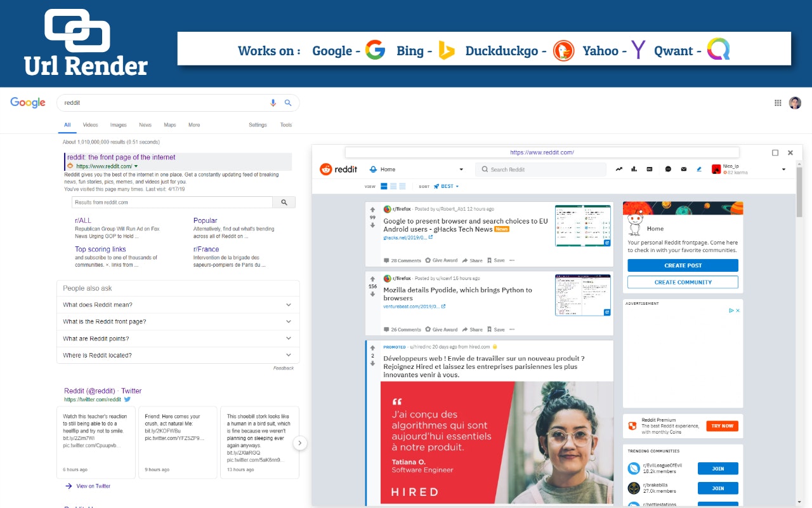The height and width of the screenshot is (508, 812).
Task: Join the r/EvilLeagueOfEvil community
Action: coord(717,469)
